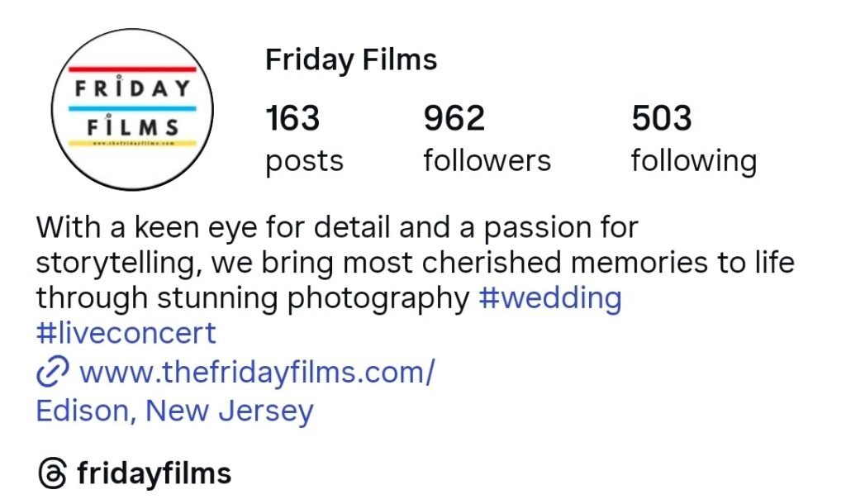The height and width of the screenshot is (504, 846).
Task: Open www.thefridayfilms.com website link
Action: pyautogui.click(x=257, y=373)
